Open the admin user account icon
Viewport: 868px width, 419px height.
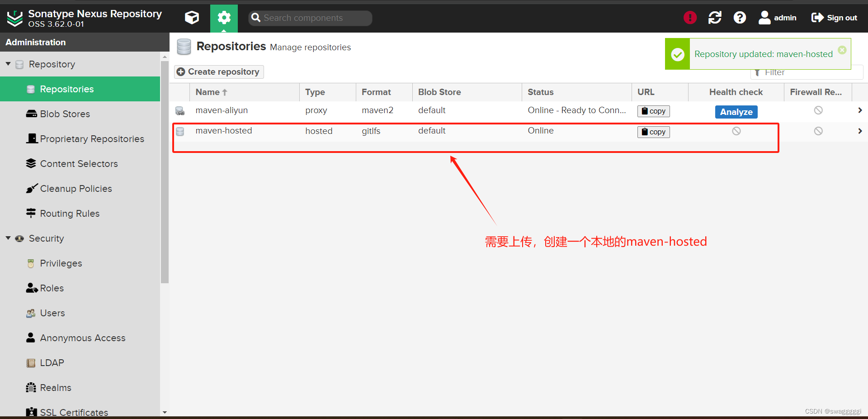point(765,18)
